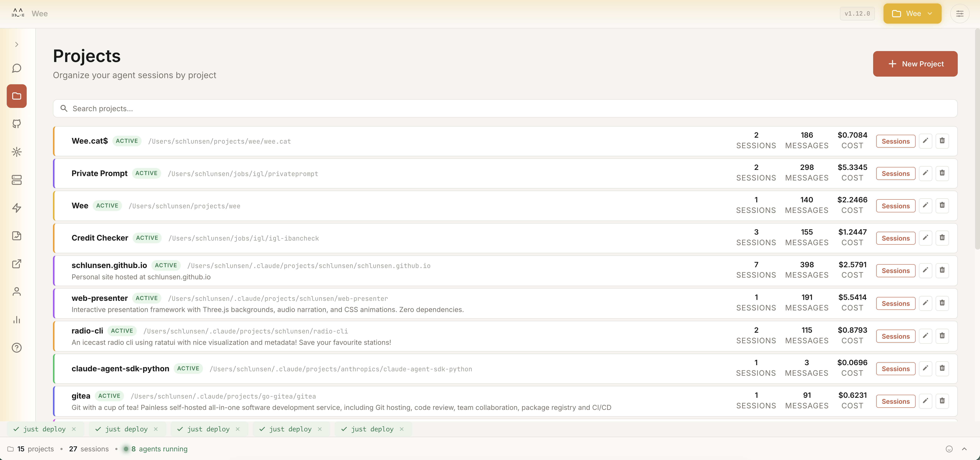Screen dimensions: 980x460
Task: Click the New Project button
Action: 915,64
